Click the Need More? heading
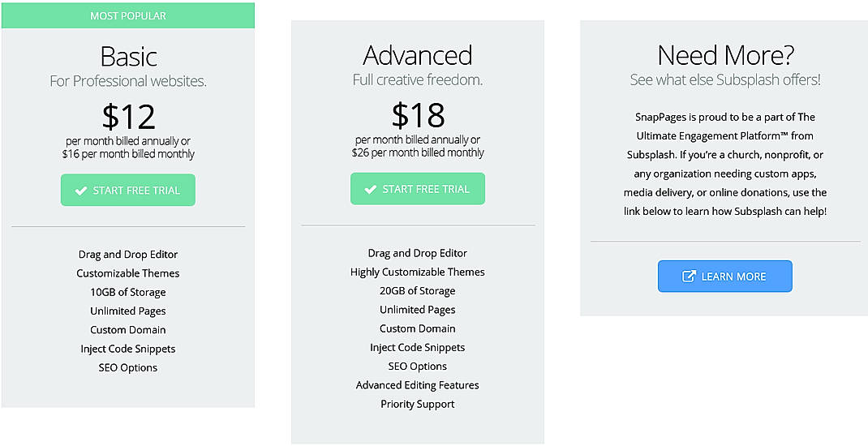Image resolution: width=868 pixels, height=446 pixels. click(725, 55)
